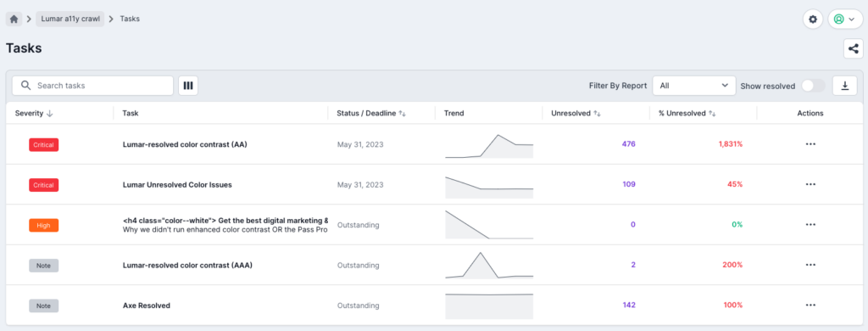
Task: Open actions menu for Axe Resolved
Action: [x=810, y=305]
